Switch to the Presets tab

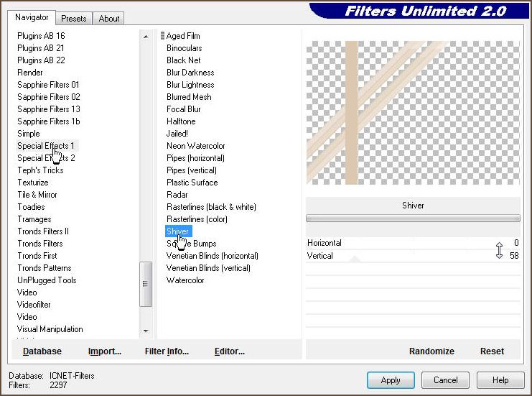pyautogui.click(x=74, y=19)
